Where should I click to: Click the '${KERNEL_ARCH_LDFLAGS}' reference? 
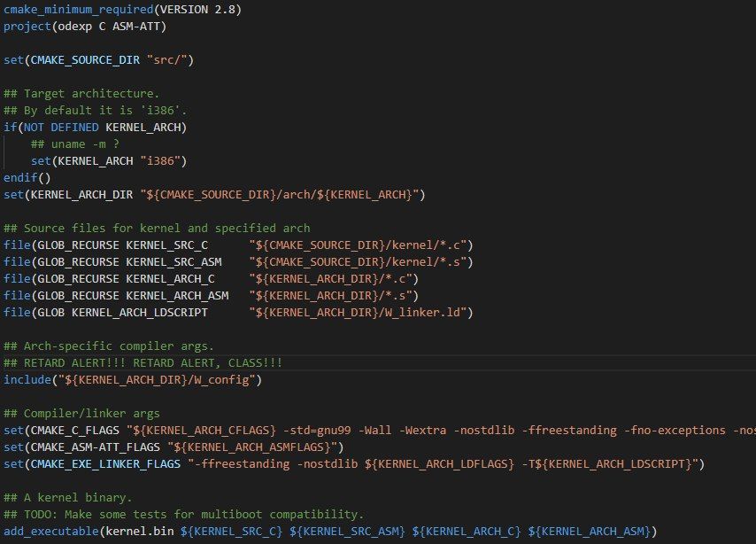coord(440,464)
